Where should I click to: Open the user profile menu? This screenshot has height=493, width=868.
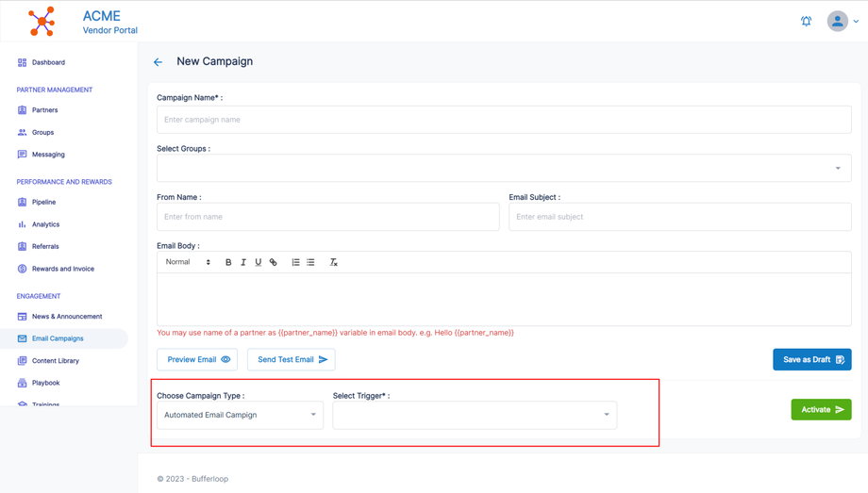pos(842,21)
